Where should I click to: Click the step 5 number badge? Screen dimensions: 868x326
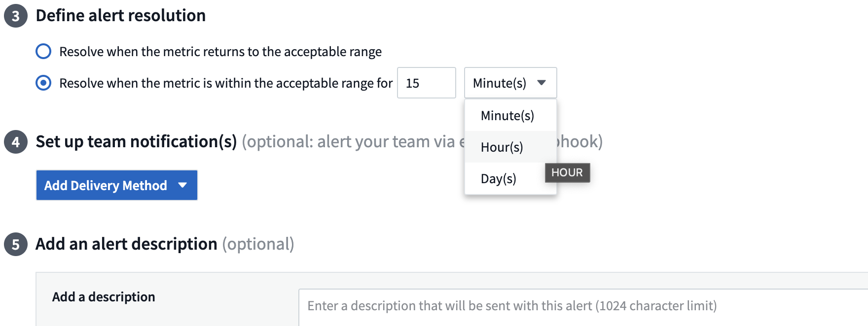pos(16,245)
